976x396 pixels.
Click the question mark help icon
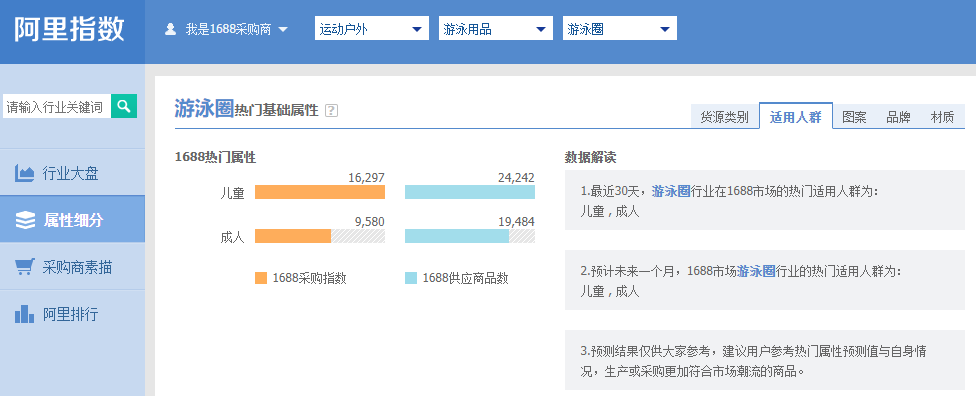tap(331, 111)
